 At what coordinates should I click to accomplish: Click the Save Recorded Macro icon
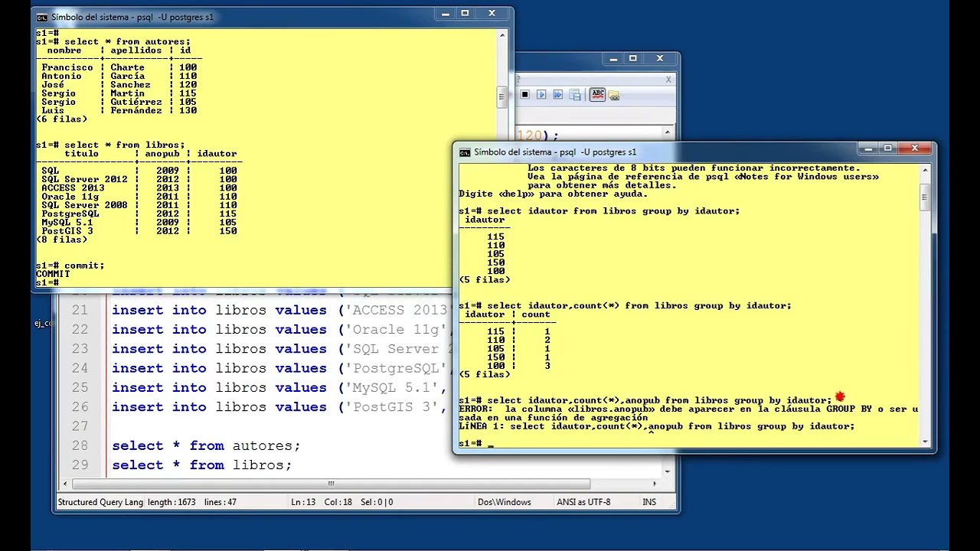click(574, 95)
